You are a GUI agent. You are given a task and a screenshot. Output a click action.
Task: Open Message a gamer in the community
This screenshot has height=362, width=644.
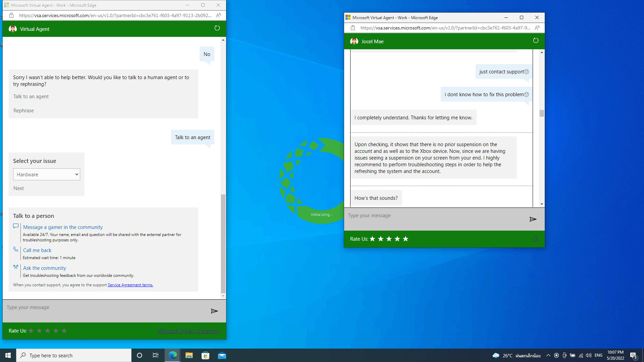click(63, 227)
